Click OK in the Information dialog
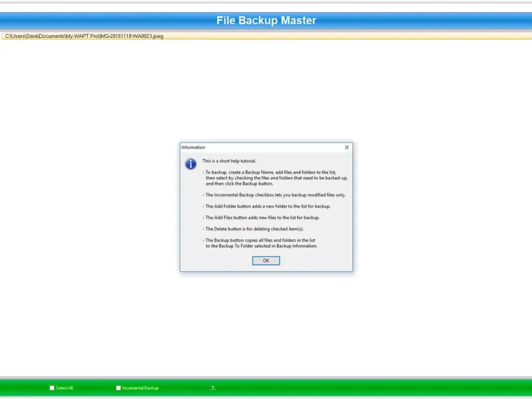Viewport: 532px width, 399px height. click(x=266, y=261)
